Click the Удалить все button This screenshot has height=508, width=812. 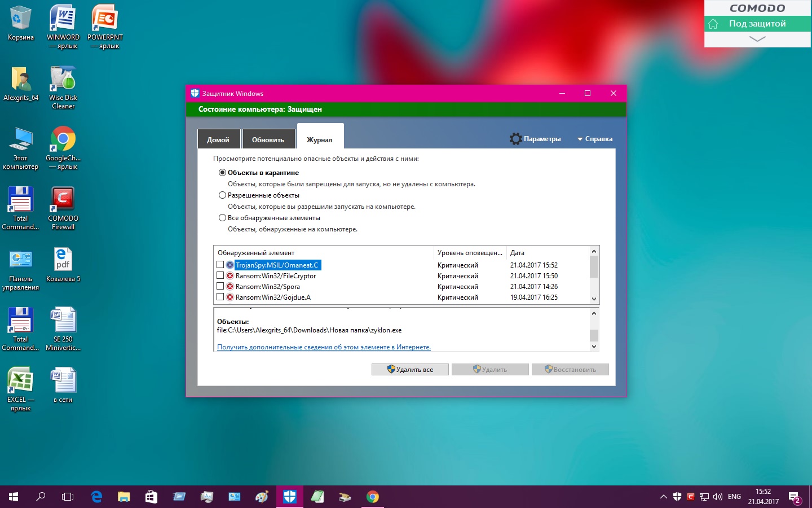click(410, 370)
